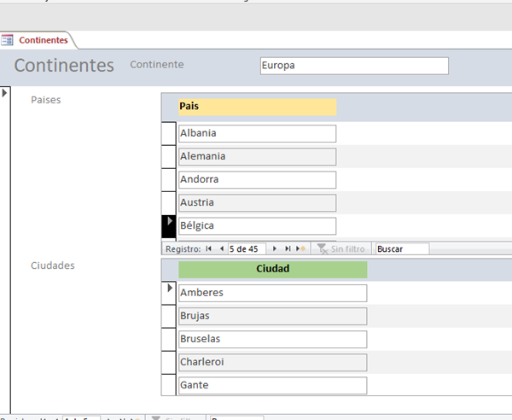This screenshot has height=420, width=512.
Task: Click the Pais column header
Action: click(258, 107)
